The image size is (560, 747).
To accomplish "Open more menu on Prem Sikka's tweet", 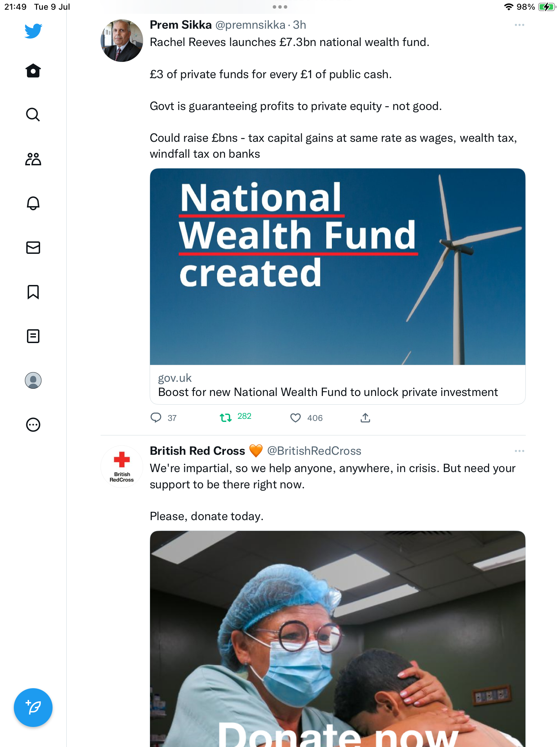I will point(519,25).
